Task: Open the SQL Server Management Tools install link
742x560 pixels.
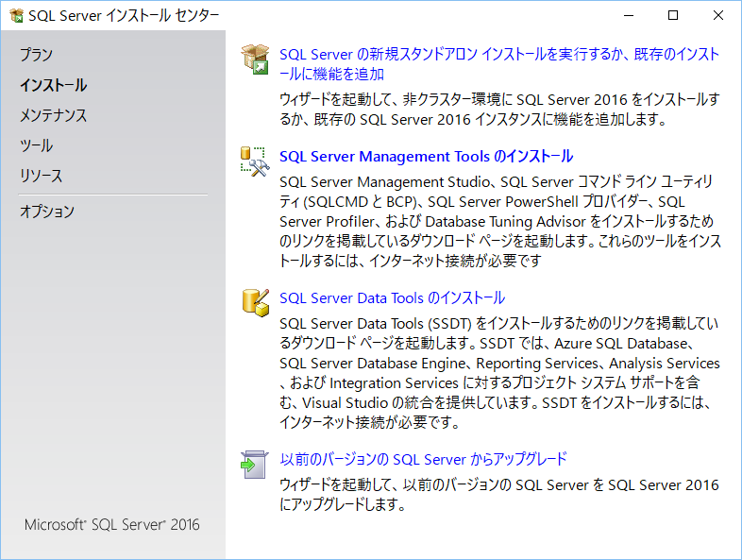Action: (427, 156)
